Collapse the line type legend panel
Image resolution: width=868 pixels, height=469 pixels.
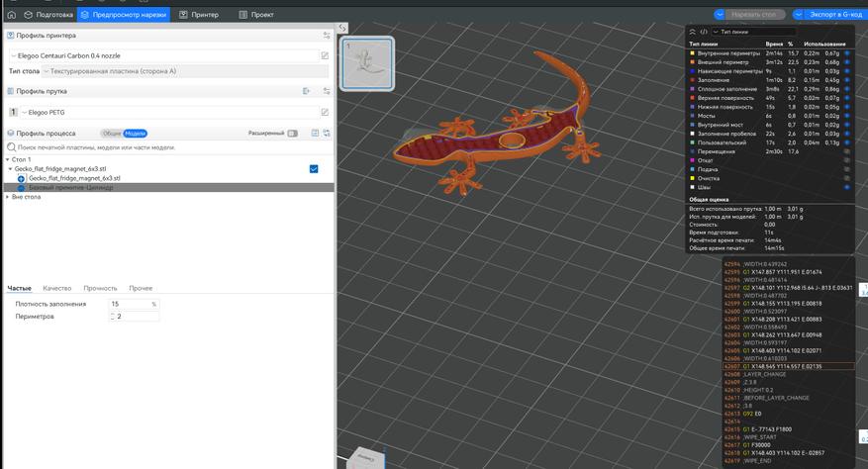tap(692, 32)
